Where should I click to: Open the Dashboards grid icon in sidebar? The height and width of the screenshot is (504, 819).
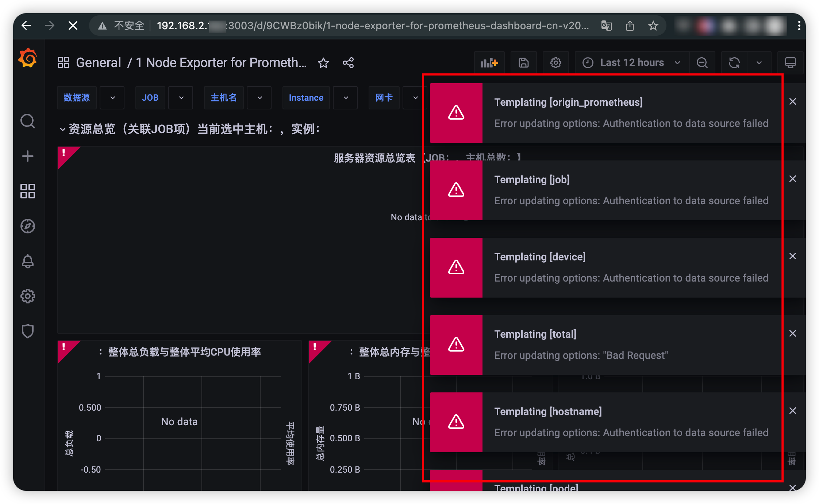(x=28, y=191)
